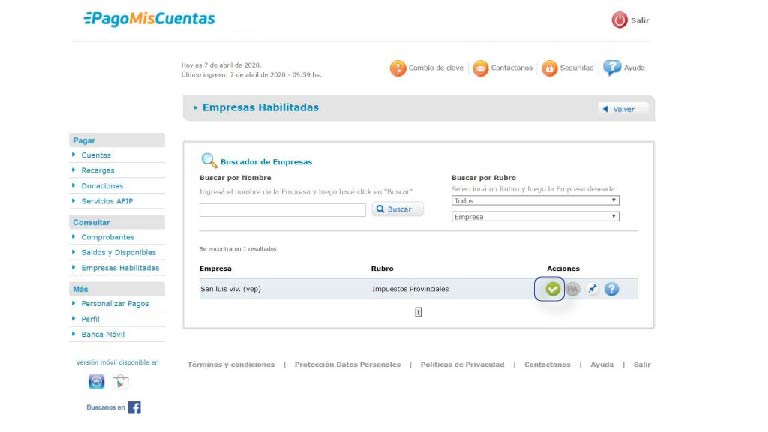Click the Google Play mobile version icon
Screen dimensions: 768x432
[x=121, y=381]
